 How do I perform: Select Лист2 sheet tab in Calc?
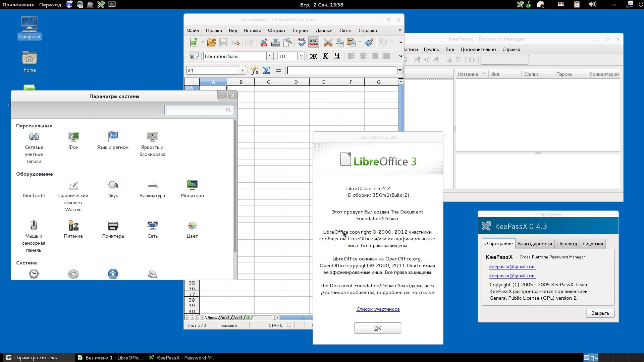[225, 317]
